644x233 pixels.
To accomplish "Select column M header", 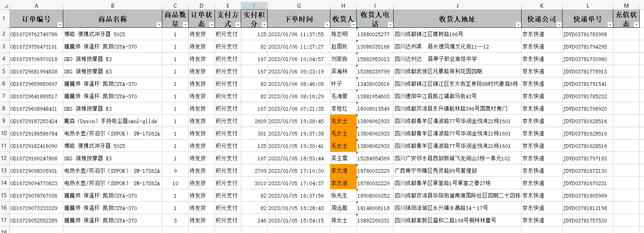I will point(626,5).
